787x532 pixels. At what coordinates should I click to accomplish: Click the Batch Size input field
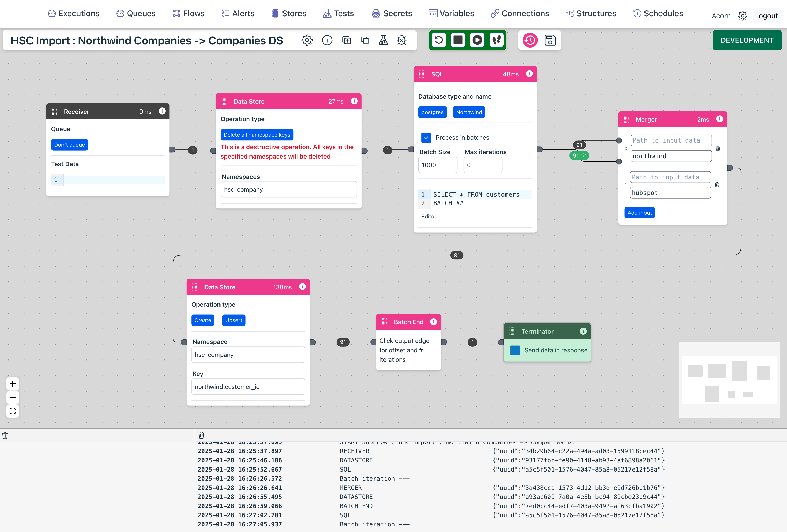click(x=437, y=165)
